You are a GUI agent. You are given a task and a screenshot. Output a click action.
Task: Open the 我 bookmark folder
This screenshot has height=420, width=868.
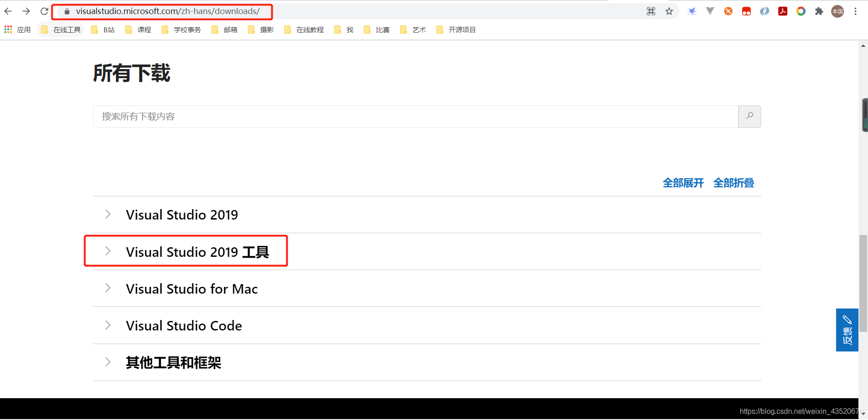click(344, 30)
